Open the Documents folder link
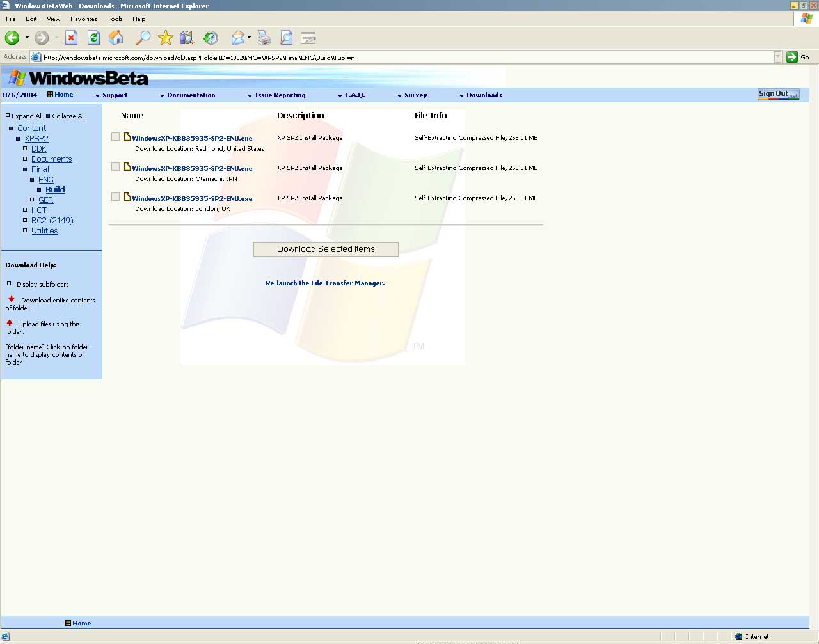The image size is (819, 644). (x=52, y=159)
